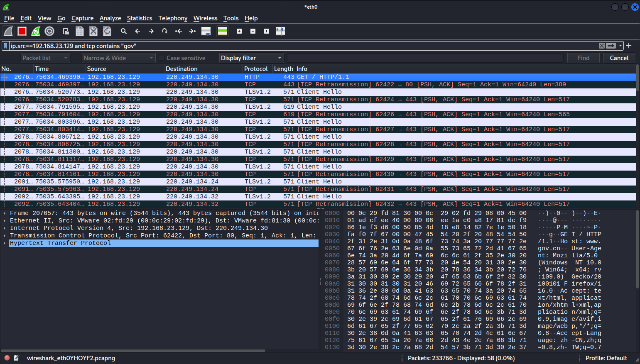Screen dimensions: 640x364
Task: Zoom out the packet text
Action: [x=253, y=31]
